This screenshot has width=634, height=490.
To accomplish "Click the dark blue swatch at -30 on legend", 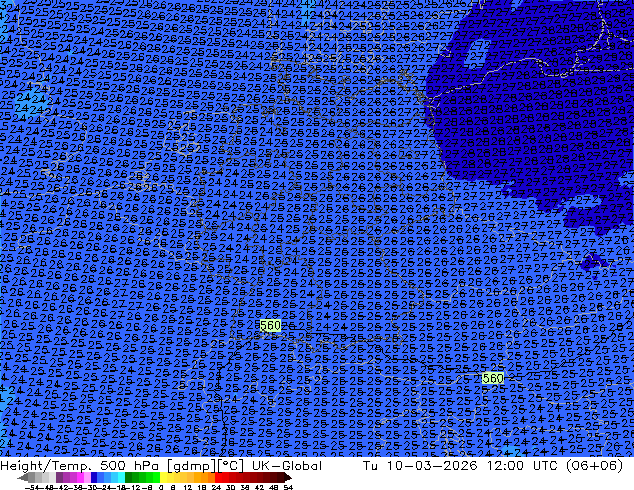I will pos(94,478).
